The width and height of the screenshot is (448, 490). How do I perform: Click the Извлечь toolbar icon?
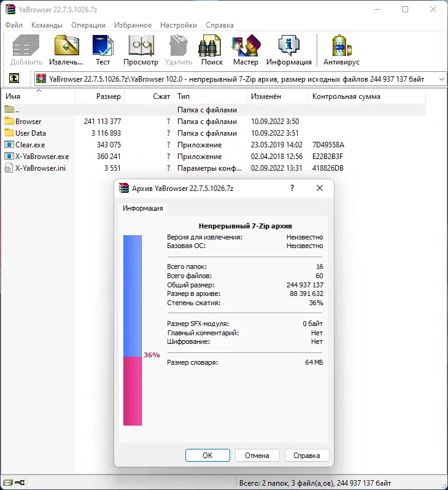point(66,45)
